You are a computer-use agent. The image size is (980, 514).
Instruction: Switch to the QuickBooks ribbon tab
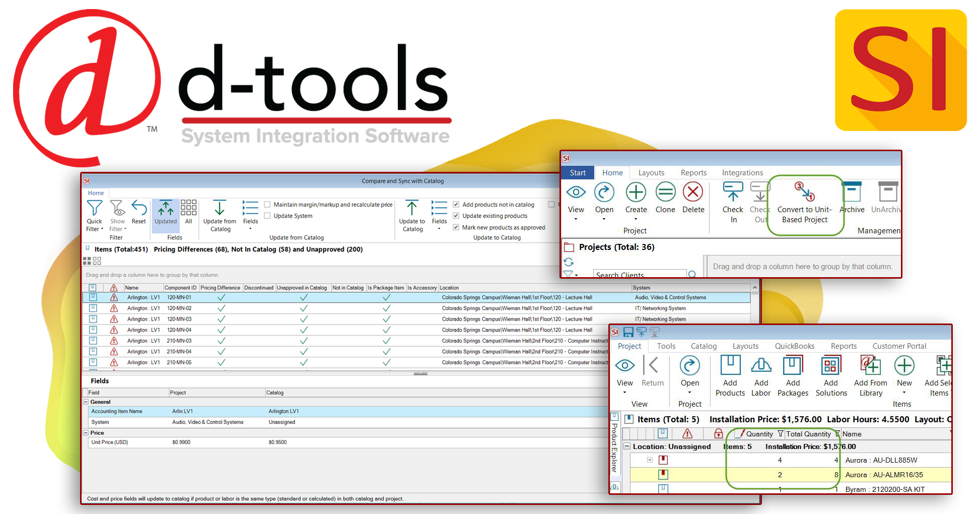click(x=794, y=346)
